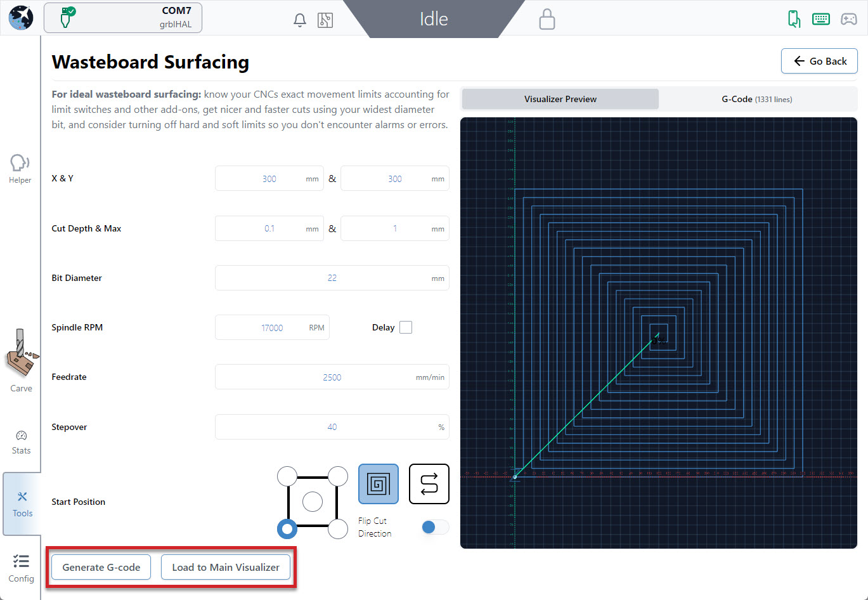The image size is (868, 600).
Task: Click the gamepad controller icon
Action: click(848, 19)
